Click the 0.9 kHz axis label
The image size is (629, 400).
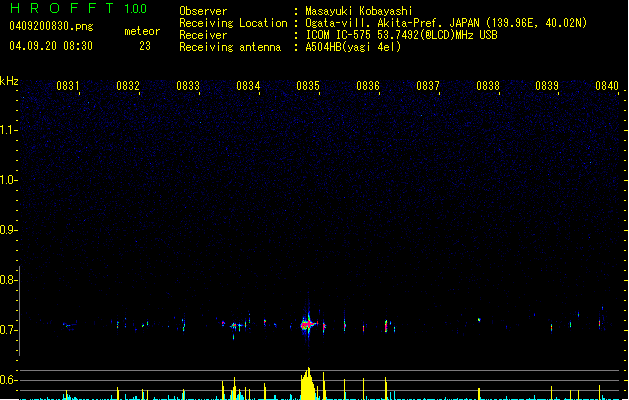tap(8, 230)
